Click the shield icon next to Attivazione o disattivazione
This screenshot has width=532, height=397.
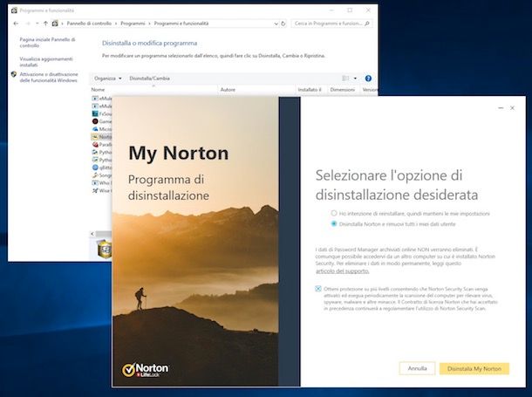[x=14, y=74]
